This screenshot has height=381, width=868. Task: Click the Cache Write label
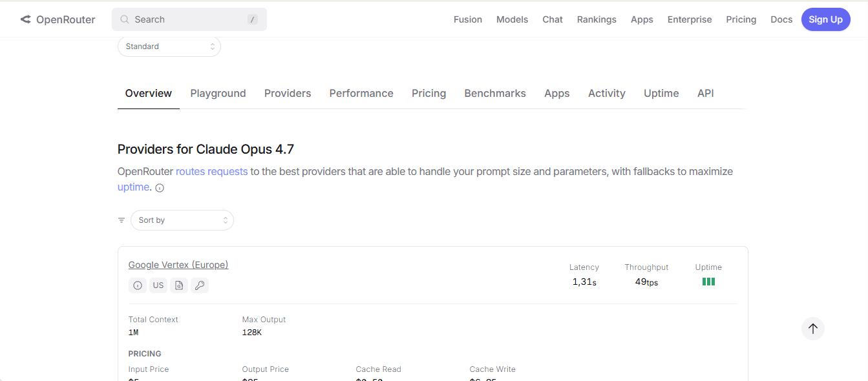click(x=492, y=369)
